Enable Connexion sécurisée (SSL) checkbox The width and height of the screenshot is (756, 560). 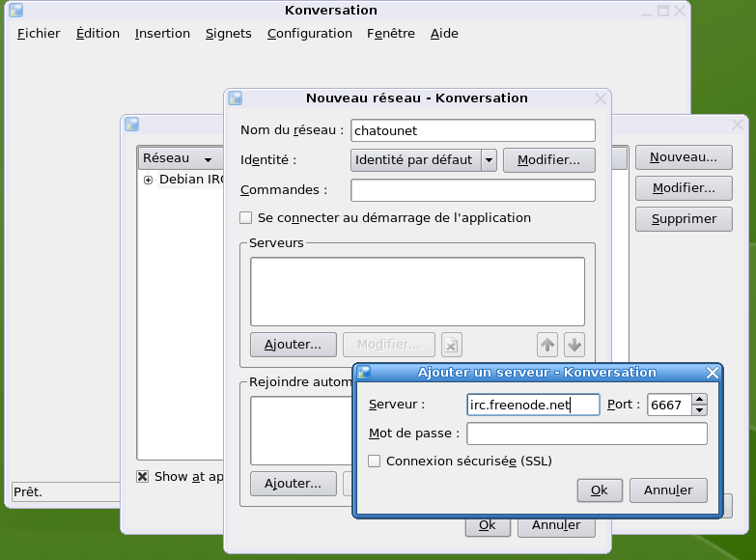pyautogui.click(x=375, y=462)
